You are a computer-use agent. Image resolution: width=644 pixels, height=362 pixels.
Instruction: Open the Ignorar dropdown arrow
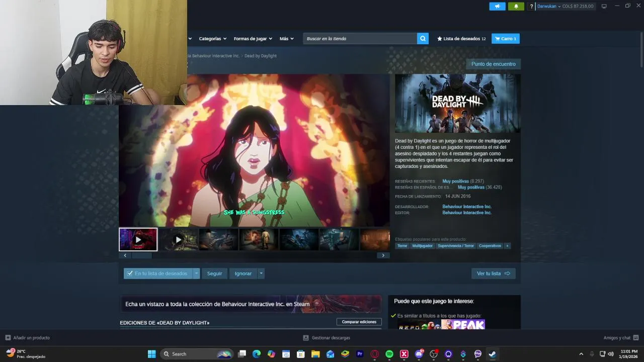261,274
